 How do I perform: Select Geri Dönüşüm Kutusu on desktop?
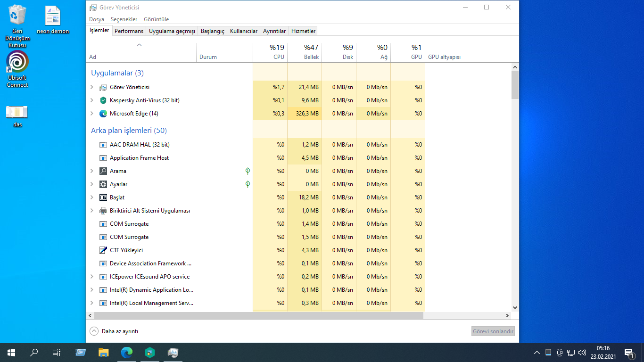click(17, 26)
